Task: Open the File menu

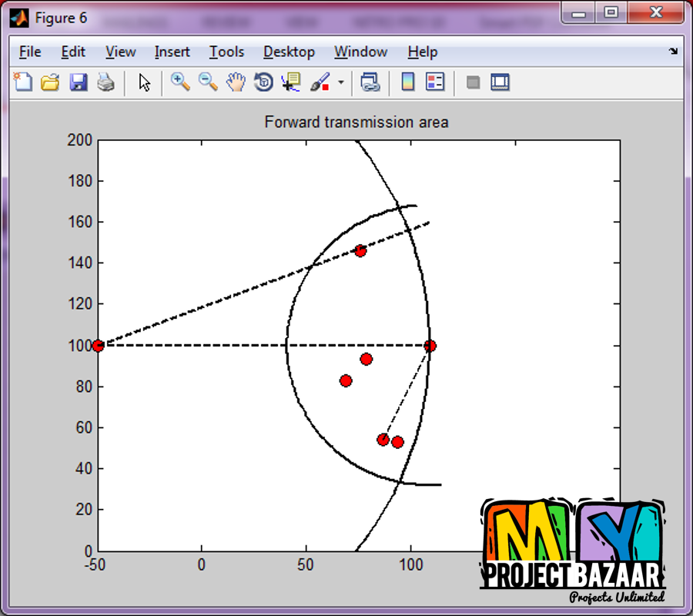Action: coord(30,52)
